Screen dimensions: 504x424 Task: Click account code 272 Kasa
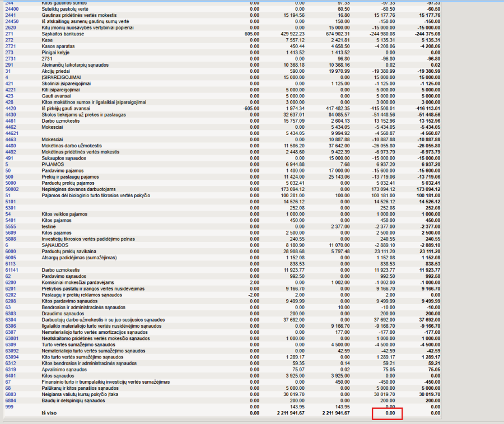8,40
